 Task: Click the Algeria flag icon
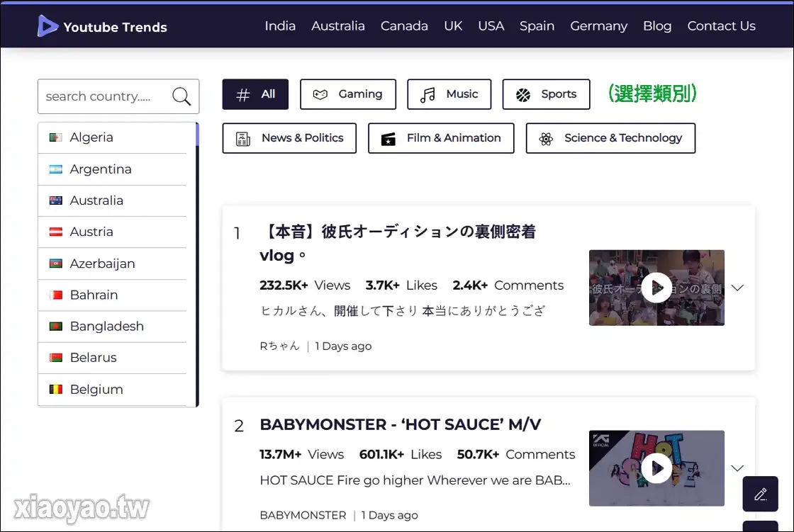(x=56, y=137)
